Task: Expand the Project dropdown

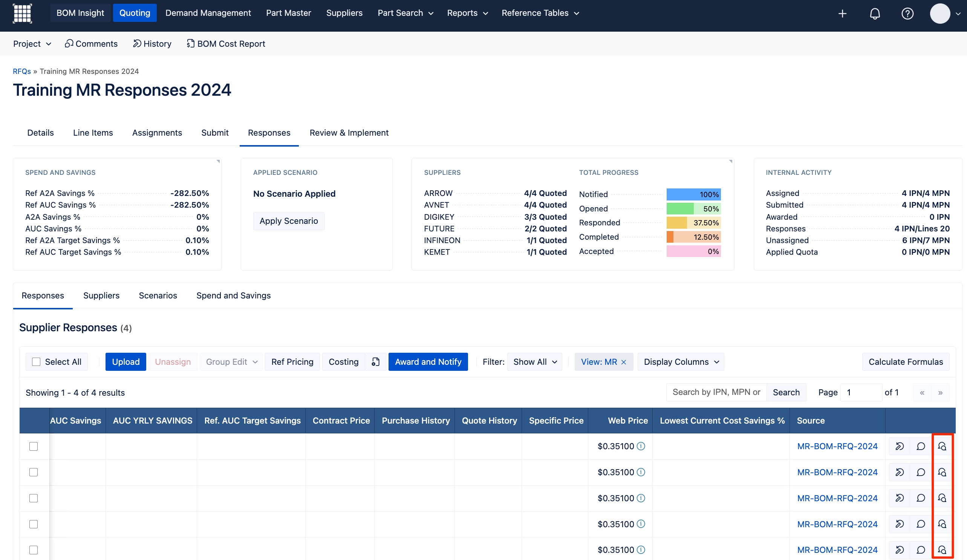Action: [32, 44]
